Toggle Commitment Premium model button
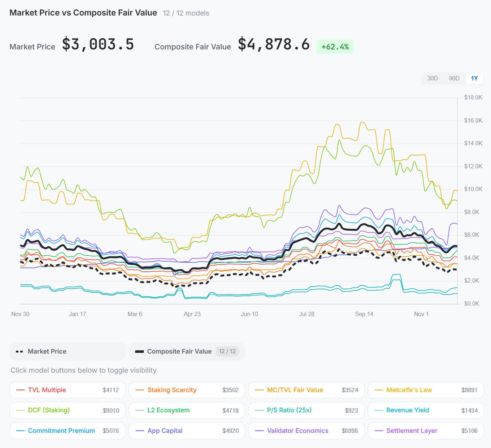 pos(68,431)
